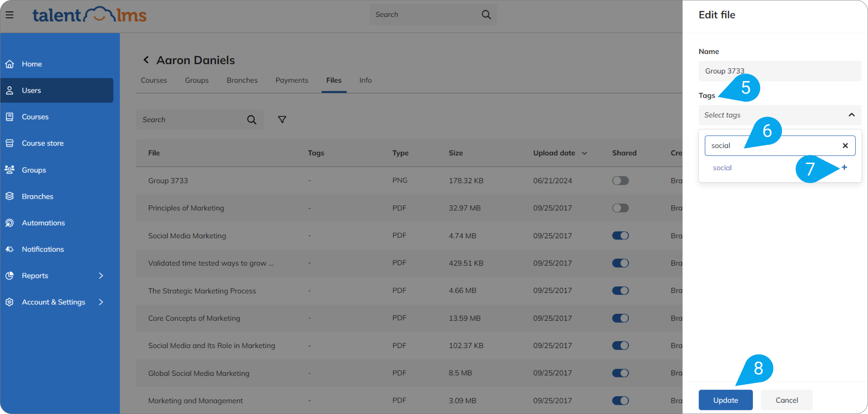868x414 pixels.
Task: Click the Branches layers icon
Action: click(x=10, y=196)
